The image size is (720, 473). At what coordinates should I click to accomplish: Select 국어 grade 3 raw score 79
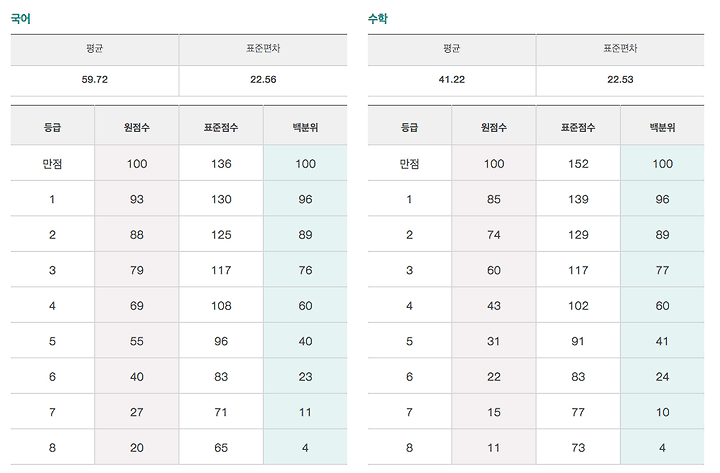(136, 270)
